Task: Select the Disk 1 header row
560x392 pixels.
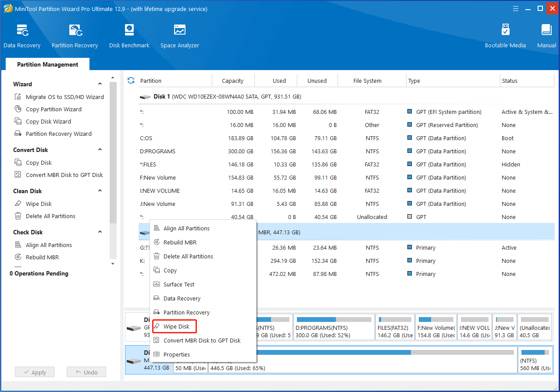Action: 346,97
